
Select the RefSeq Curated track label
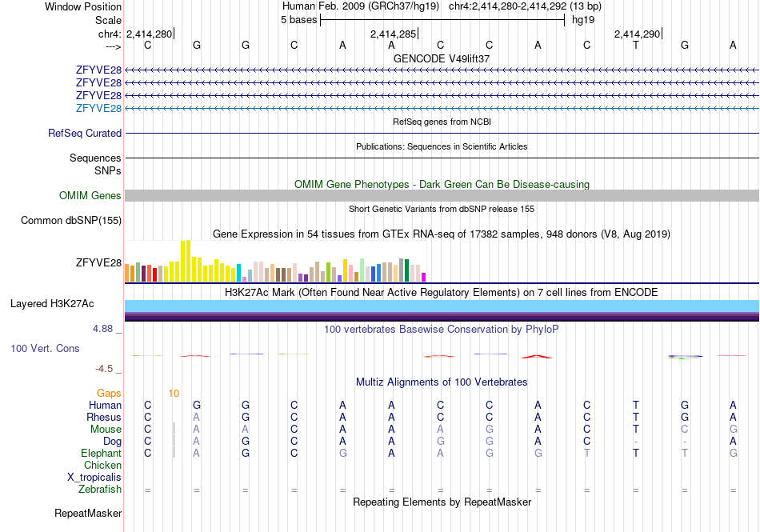(85, 134)
